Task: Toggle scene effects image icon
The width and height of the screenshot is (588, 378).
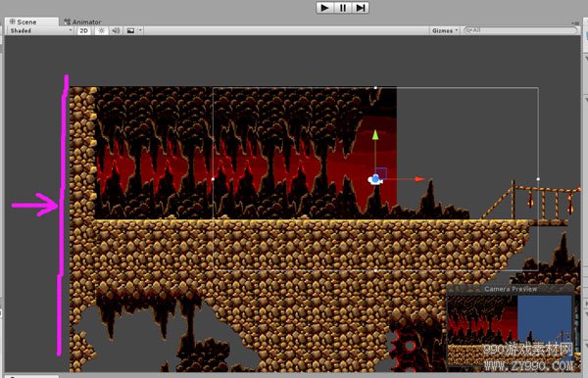Action: click(130, 30)
